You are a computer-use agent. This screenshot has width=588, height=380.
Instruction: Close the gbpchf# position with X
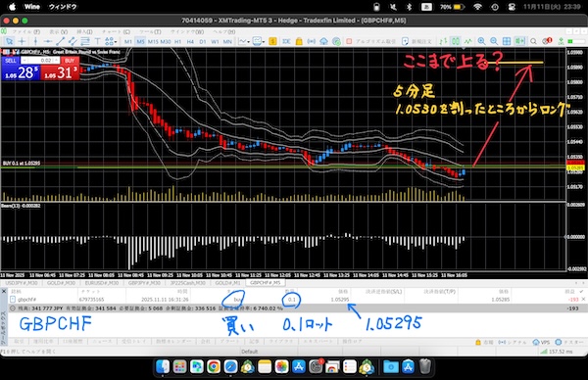pos(583,299)
